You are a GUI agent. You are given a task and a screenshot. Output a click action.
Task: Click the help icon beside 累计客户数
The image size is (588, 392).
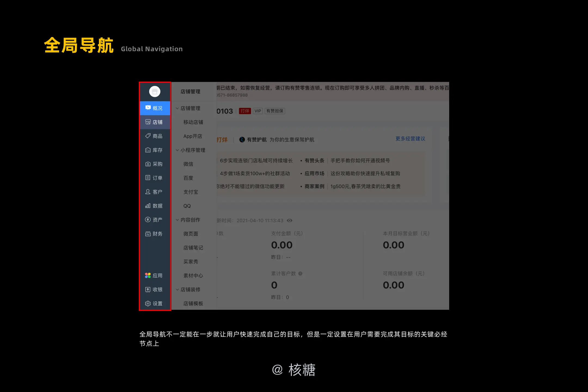300,274
